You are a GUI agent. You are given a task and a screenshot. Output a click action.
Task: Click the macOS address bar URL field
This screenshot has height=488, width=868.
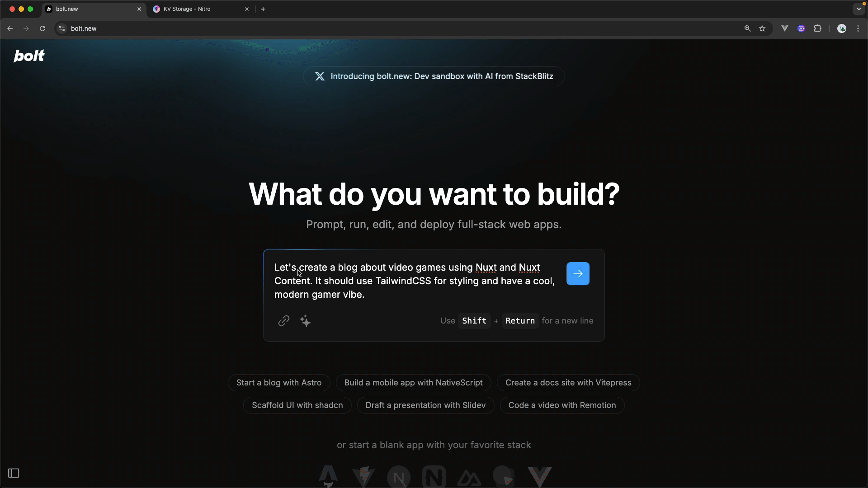tap(84, 28)
